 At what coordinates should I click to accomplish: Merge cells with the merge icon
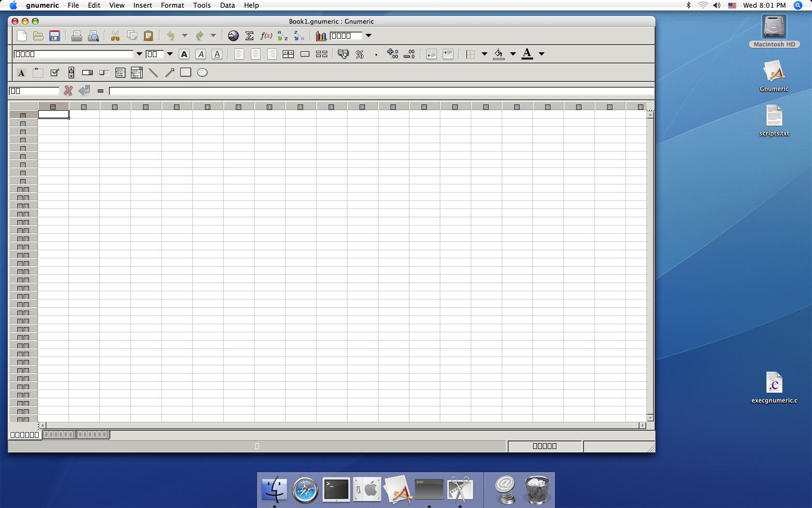pyautogui.click(x=305, y=54)
